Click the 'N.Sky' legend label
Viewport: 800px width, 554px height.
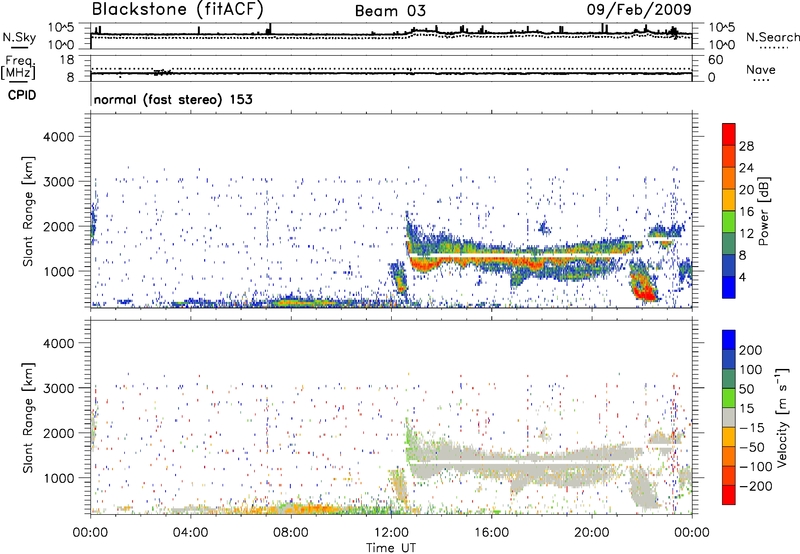click(x=19, y=37)
